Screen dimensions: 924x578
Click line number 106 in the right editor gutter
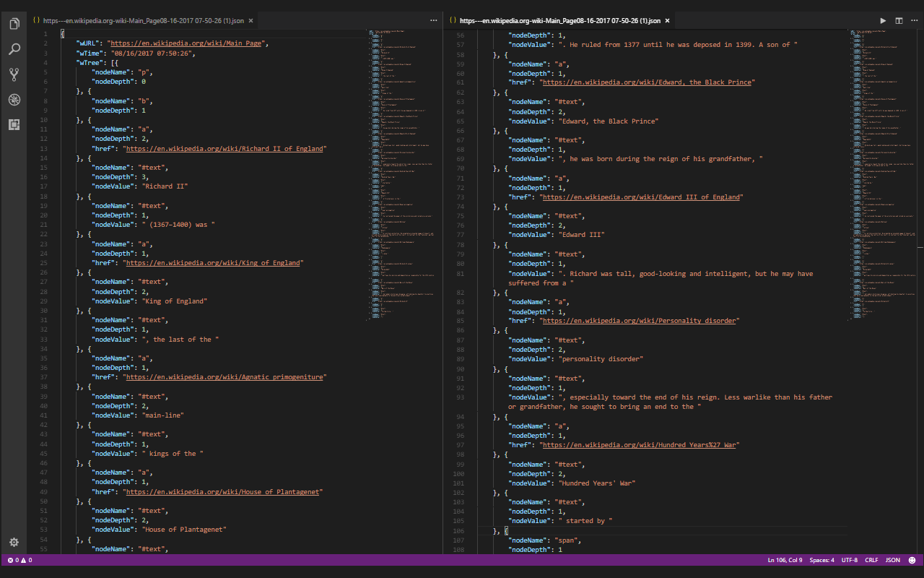tap(459, 531)
